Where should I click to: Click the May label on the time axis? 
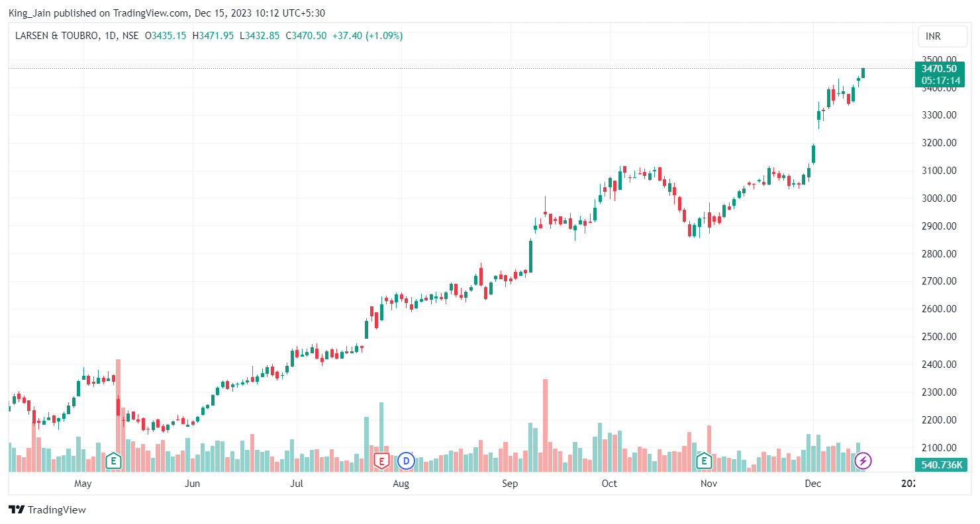point(83,484)
